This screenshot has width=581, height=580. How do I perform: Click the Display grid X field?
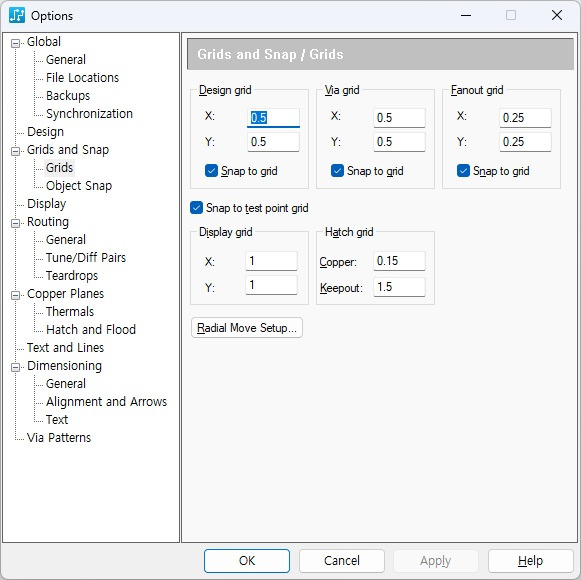pyautogui.click(x=271, y=261)
